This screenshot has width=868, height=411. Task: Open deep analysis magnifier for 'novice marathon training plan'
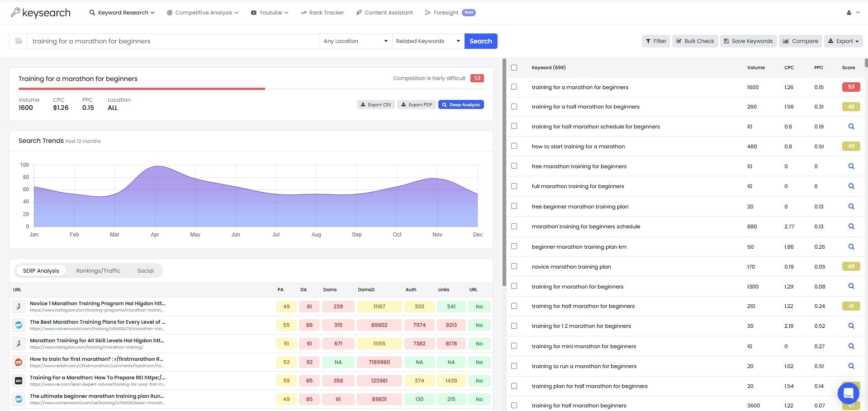852,266
